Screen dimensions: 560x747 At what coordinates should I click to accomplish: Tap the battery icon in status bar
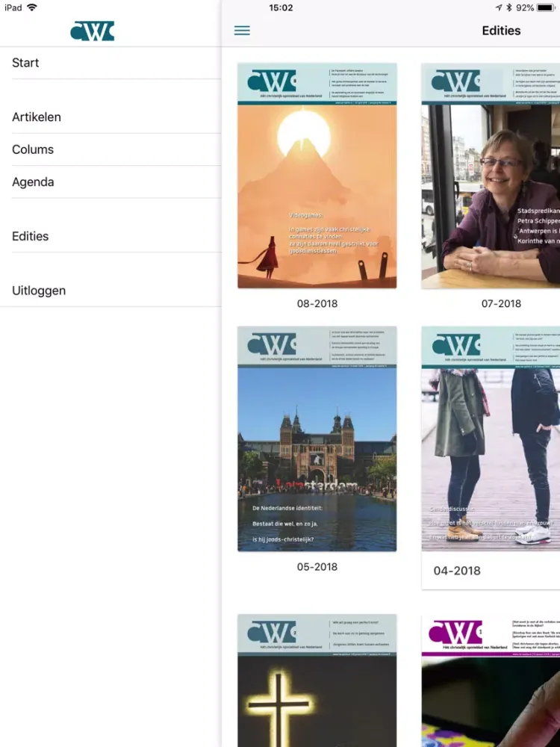pyautogui.click(x=546, y=7)
